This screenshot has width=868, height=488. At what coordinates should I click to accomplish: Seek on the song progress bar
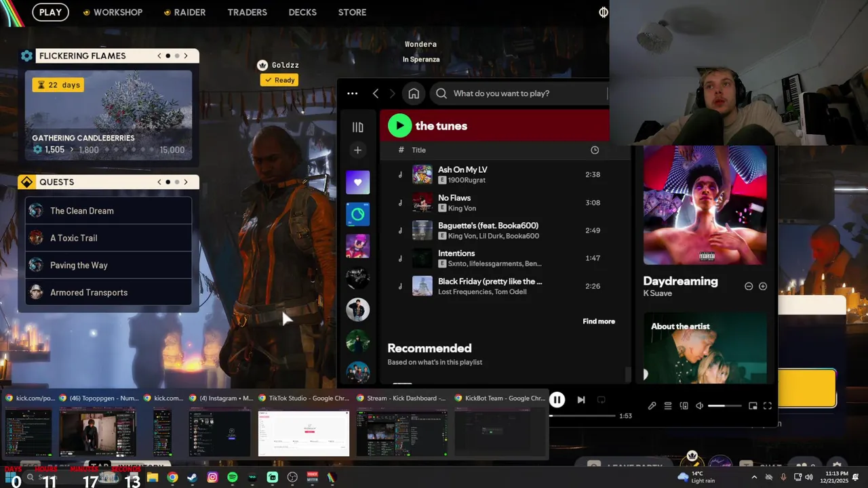pyautogui.click(x=583, y=415)
